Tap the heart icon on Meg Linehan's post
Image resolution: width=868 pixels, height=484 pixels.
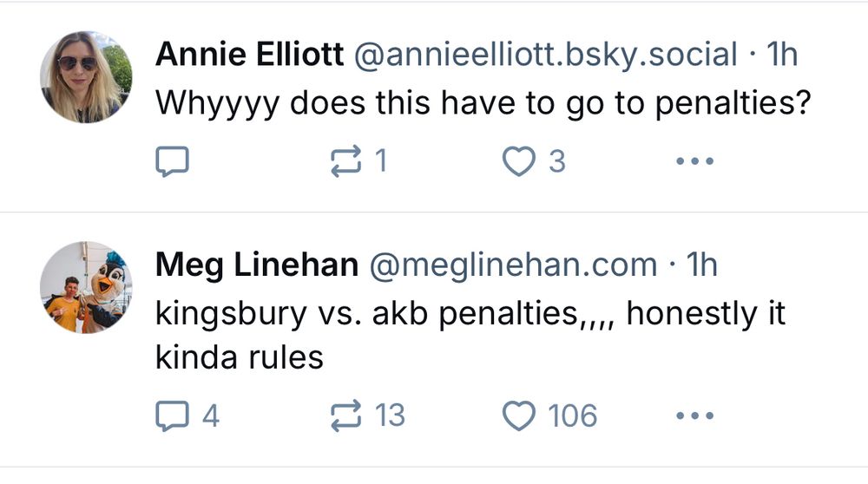(519, 416)
